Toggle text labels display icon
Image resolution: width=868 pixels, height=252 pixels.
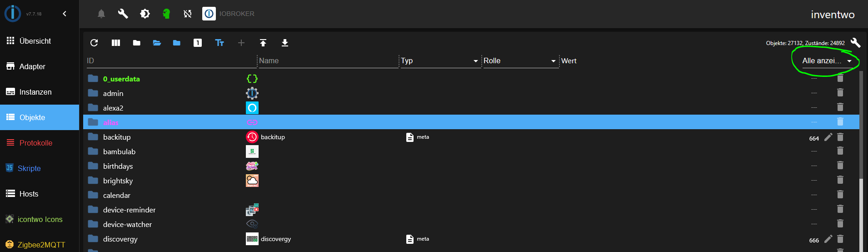click(x=219, y=43)
